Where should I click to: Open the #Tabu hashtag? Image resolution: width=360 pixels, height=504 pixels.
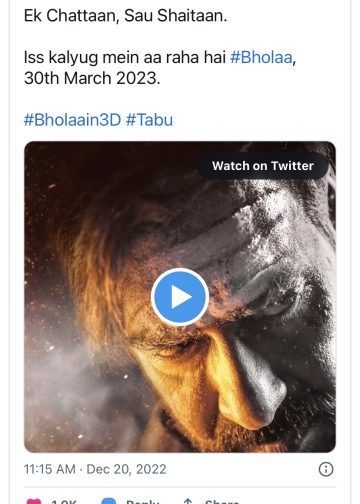[149, 120]
